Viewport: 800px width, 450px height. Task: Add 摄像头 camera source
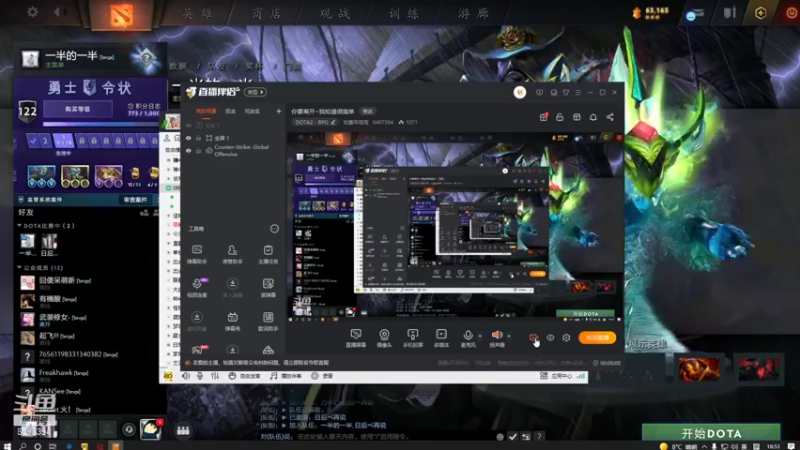[384, 338]
